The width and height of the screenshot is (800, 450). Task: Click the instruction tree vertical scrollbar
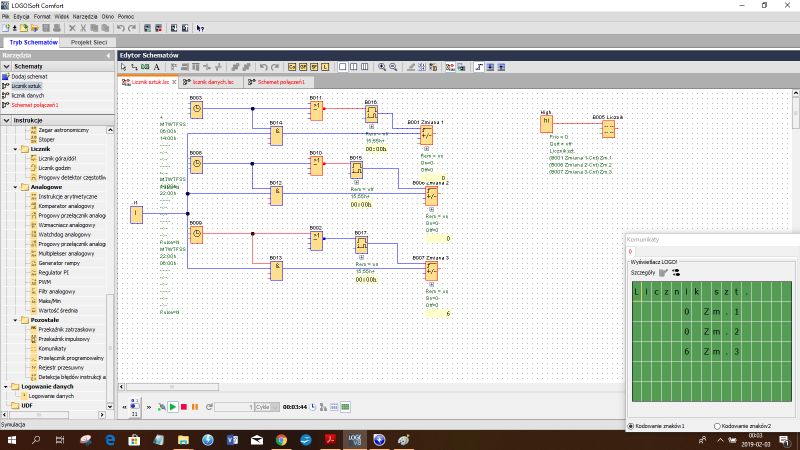(110, 346)
